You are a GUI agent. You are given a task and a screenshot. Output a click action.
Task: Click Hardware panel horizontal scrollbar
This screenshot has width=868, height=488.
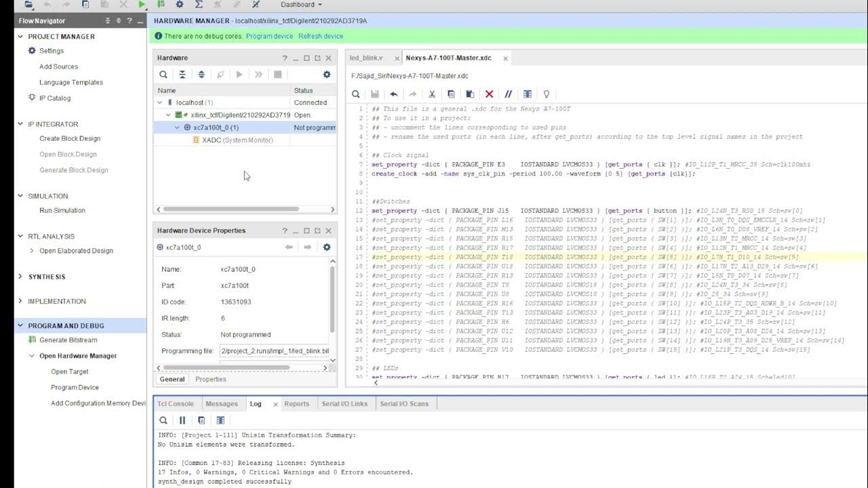tap(233, 209)
